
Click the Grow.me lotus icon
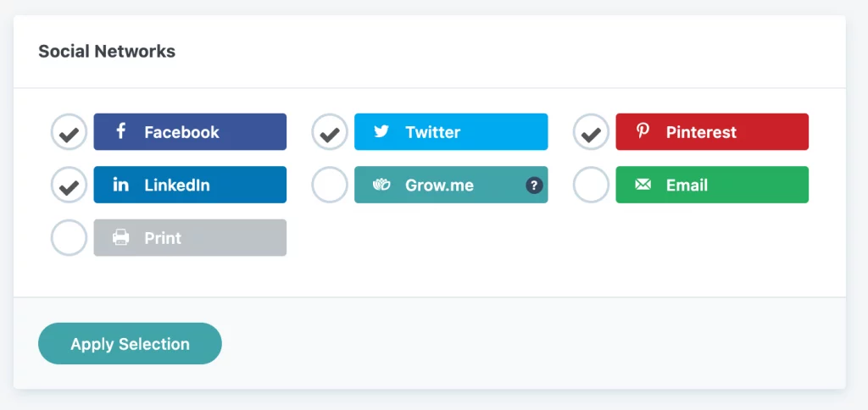[x=381, y=185]
